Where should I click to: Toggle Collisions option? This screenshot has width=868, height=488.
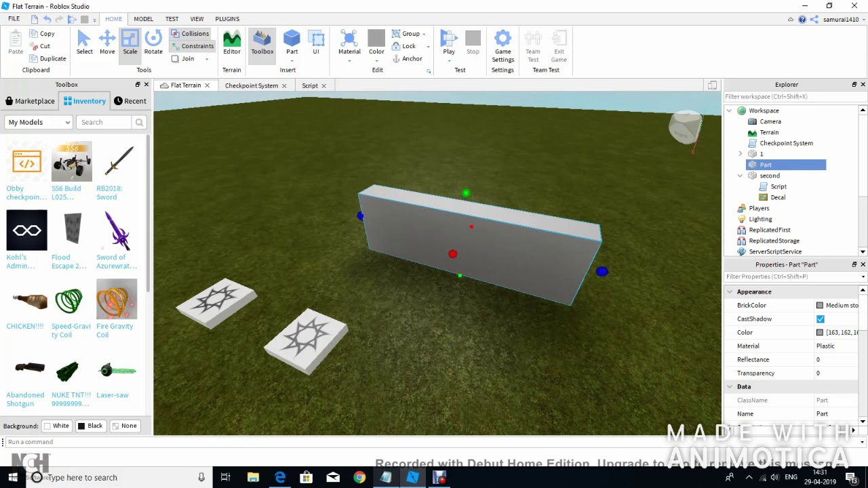[190, 33]
